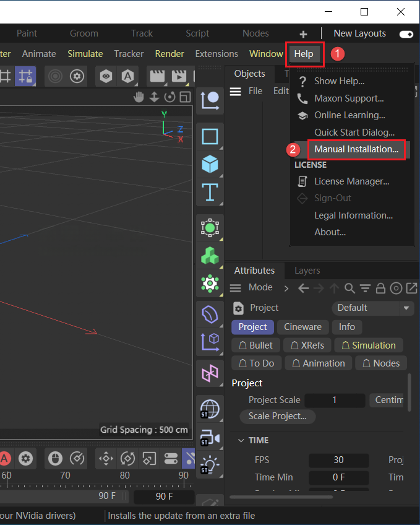This screenshot has width=420, height=525.
Task: Add a Cube primitive
Action: point(210,165)
